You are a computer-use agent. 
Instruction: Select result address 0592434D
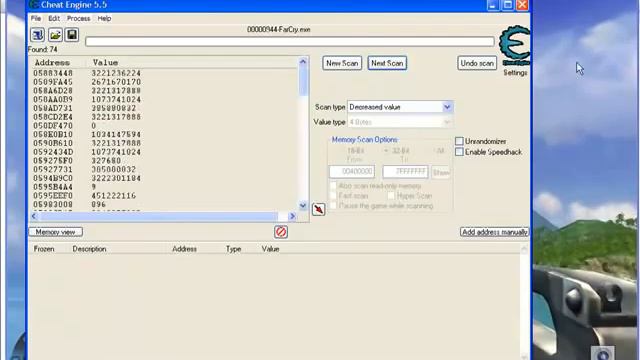point(53,152)
